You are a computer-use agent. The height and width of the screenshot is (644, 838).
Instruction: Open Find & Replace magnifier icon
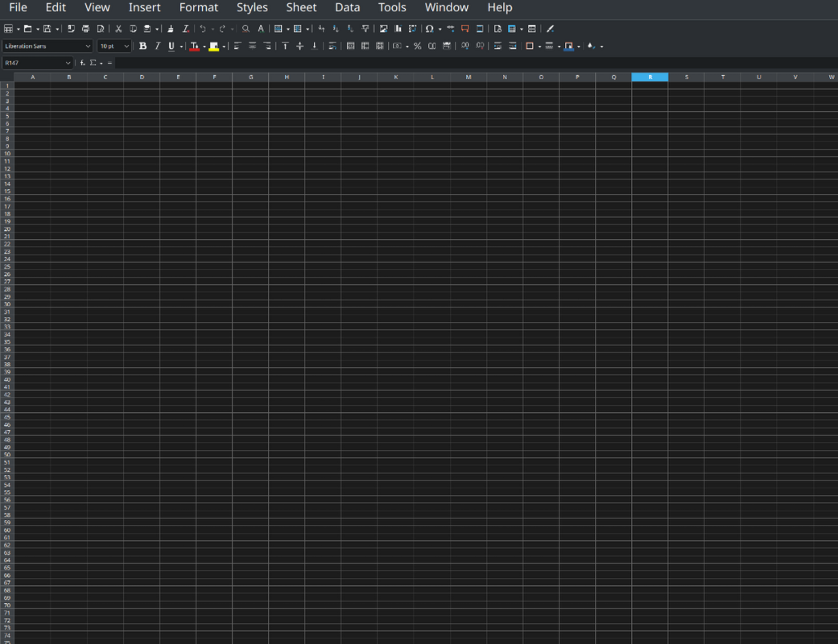tap(246, 29)
